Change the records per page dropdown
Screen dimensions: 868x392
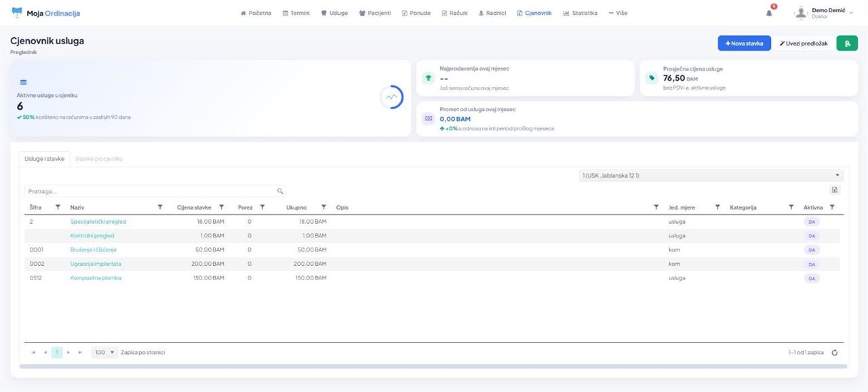coord(104,353)
